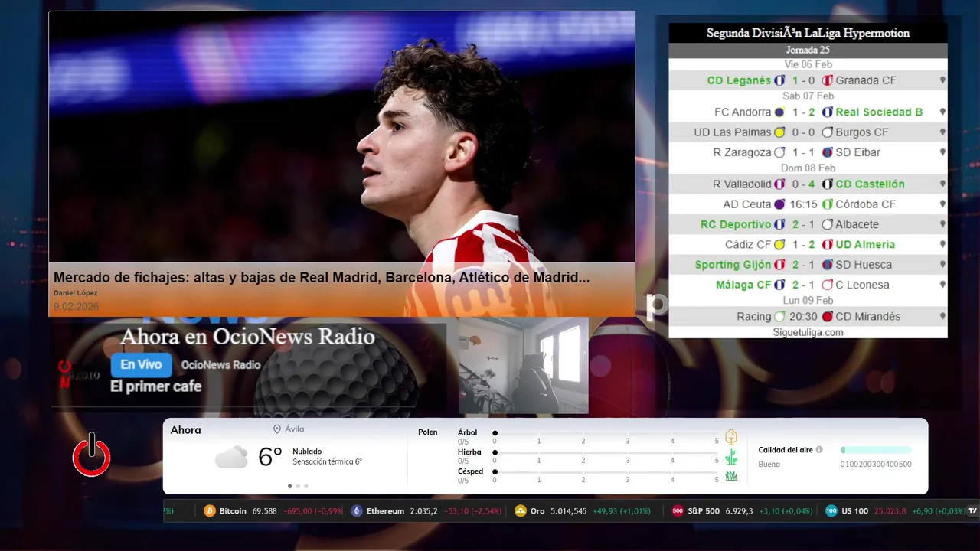Click the AD Ceuta 16:15 kickoff time
The height and width of the screenshot is (551, 980).
pos(803,204)
